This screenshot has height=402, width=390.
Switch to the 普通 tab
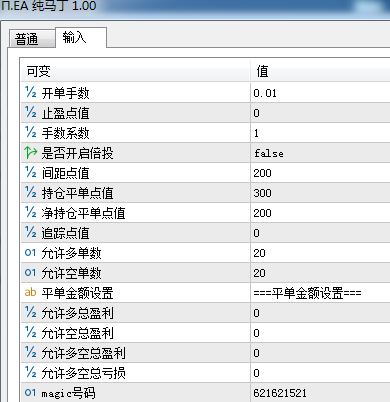pos(32,39)
